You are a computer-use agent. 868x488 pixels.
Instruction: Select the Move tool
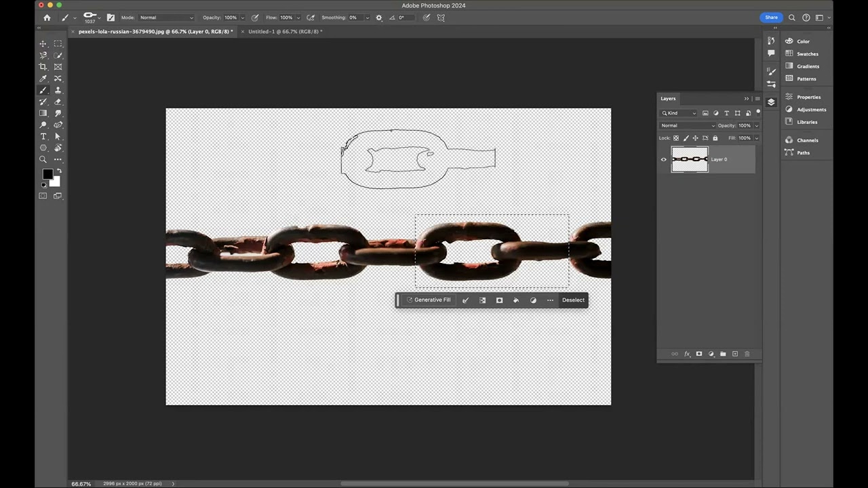tap(43, 43)
